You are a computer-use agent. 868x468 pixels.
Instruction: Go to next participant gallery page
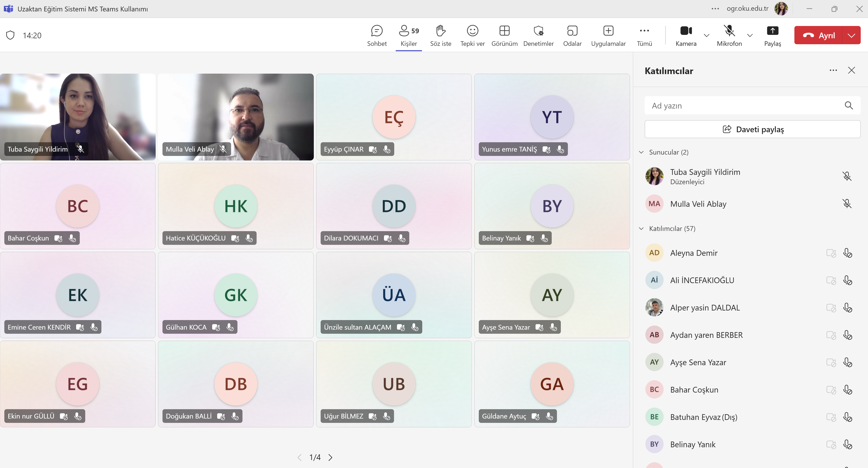330,457
